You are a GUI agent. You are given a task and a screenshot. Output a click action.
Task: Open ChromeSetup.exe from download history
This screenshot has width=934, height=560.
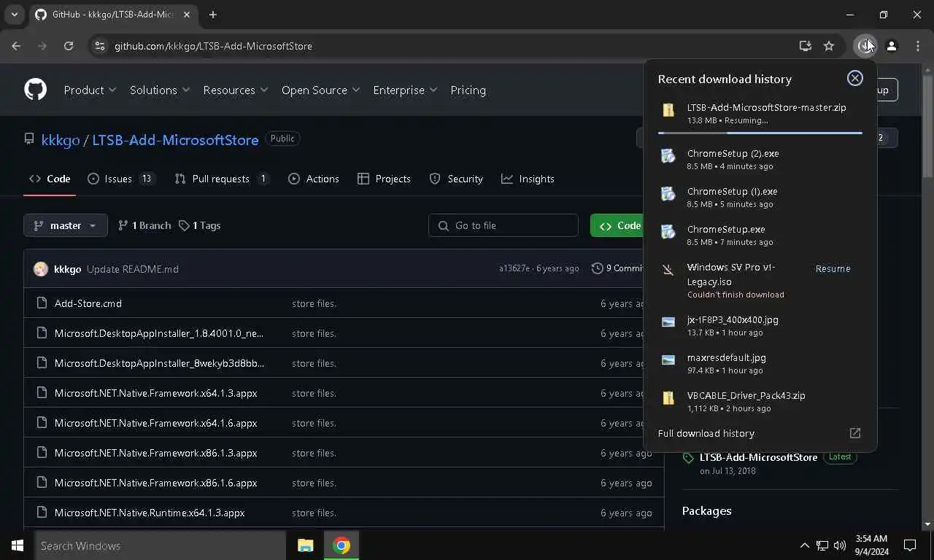coord(760,236)
